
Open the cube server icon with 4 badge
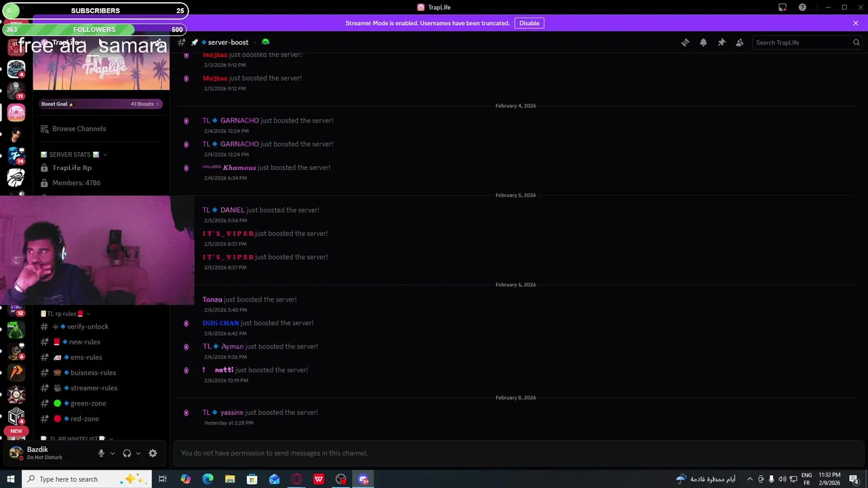[16, 416]
